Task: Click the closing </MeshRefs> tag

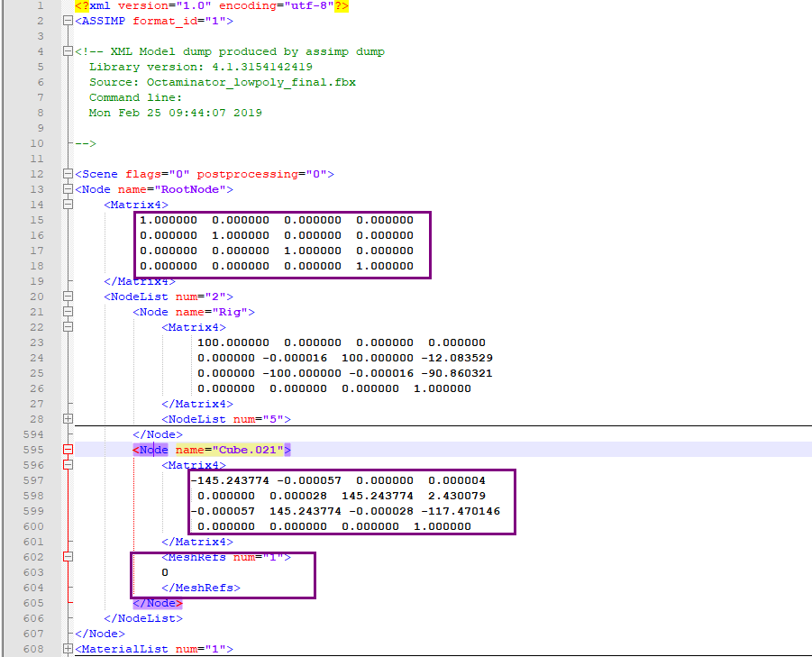Action: 201,588
